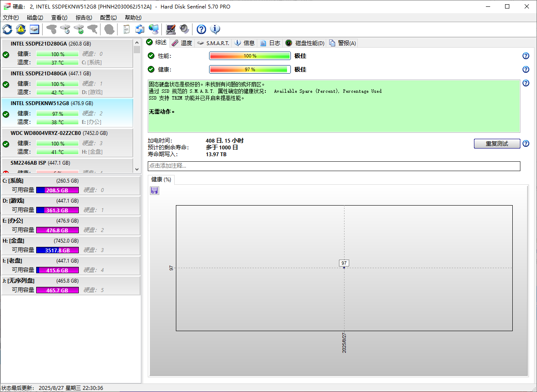
Task: Click the 健康 97% gradient bar
Action: 250,69
